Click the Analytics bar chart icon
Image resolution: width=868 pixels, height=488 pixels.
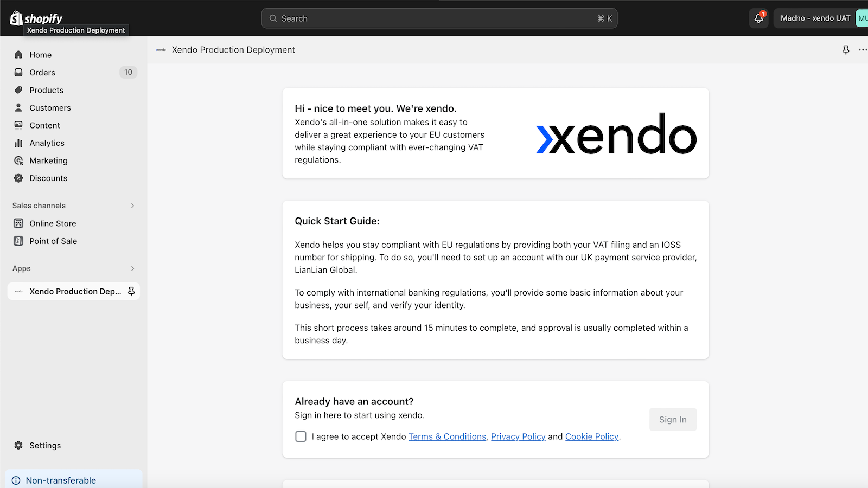pyautogui.click(x=18, y=143)
